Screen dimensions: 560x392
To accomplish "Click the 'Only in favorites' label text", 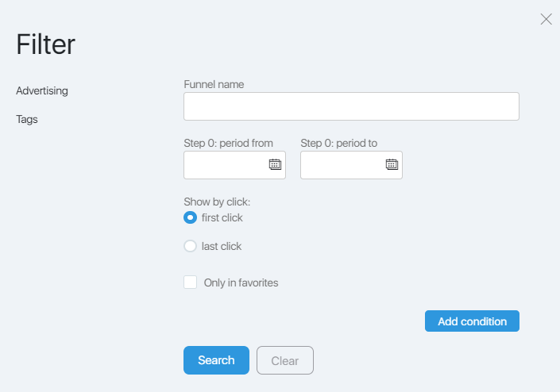I will pos(241,282).
